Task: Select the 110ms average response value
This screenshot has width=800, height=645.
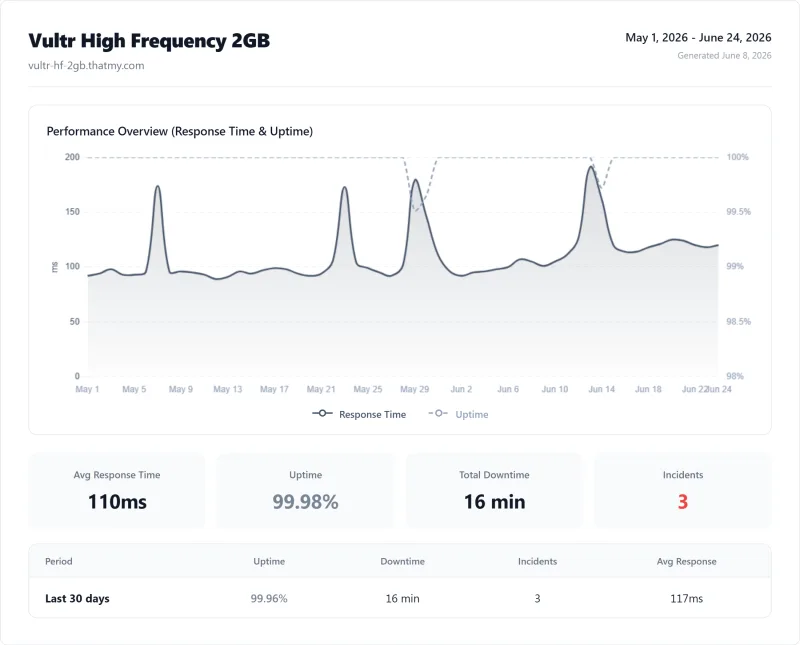Action: point(117,502)
